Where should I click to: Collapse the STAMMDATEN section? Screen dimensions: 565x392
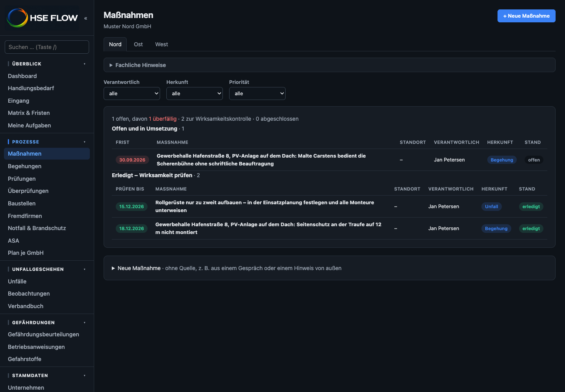tap(47, 376)
